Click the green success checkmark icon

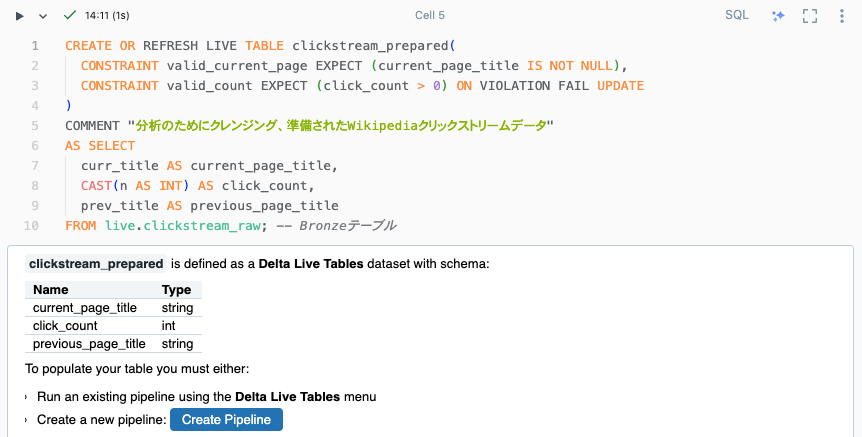point(69,15)
